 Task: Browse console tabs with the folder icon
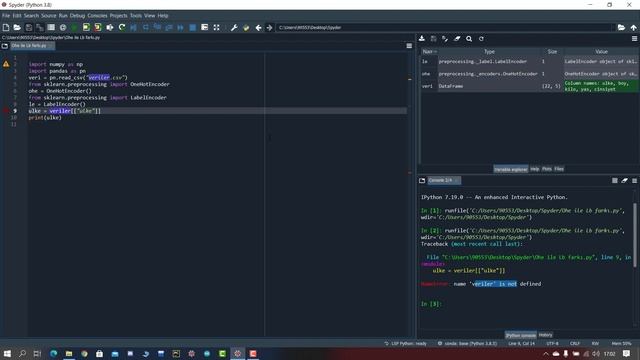[x=422, y=180]
